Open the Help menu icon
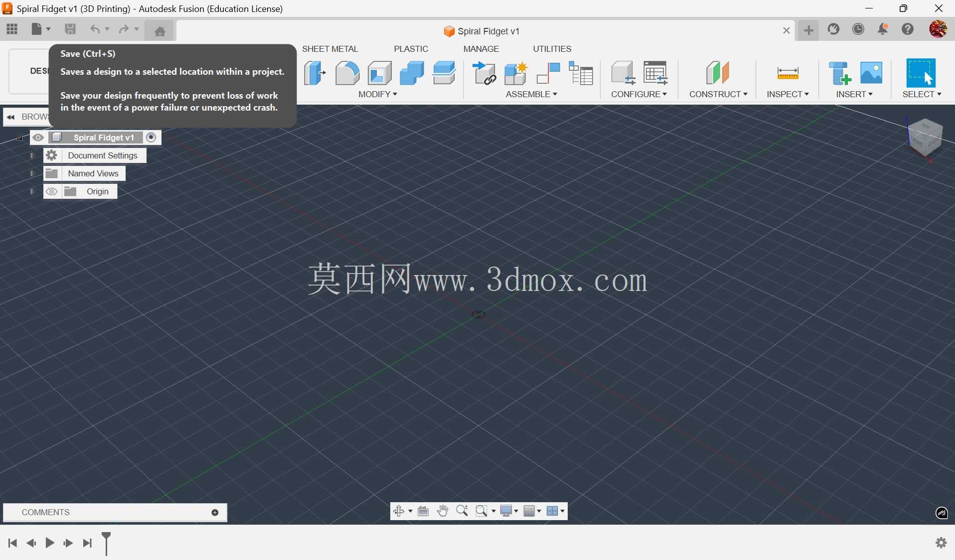This screenshot has width=955, height=560. (x=908, y=29)
